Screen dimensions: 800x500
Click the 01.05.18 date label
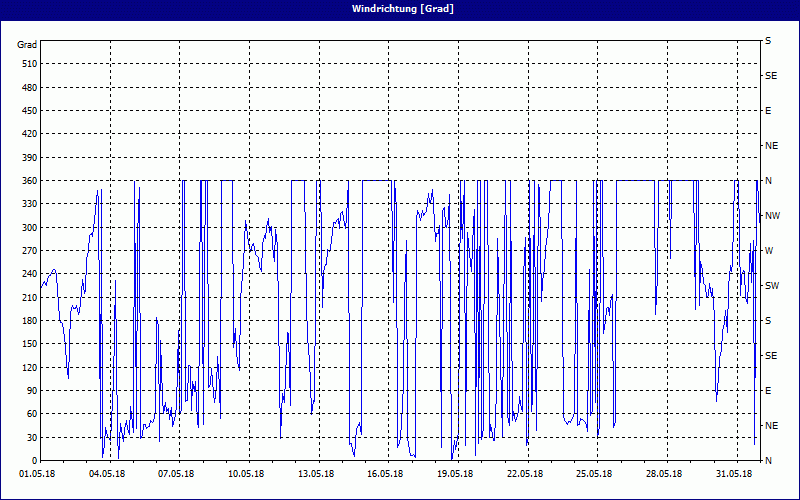(37, 474)
